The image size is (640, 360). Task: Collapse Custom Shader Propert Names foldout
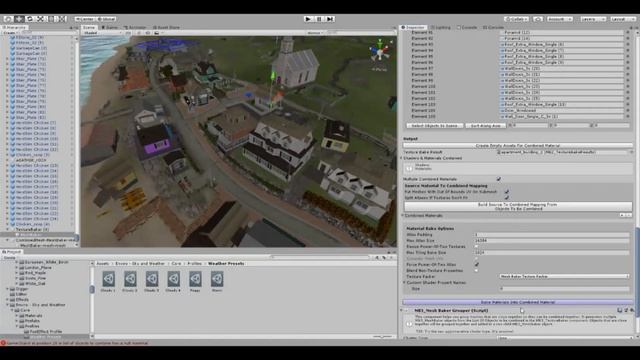click(x=404, y=282)
